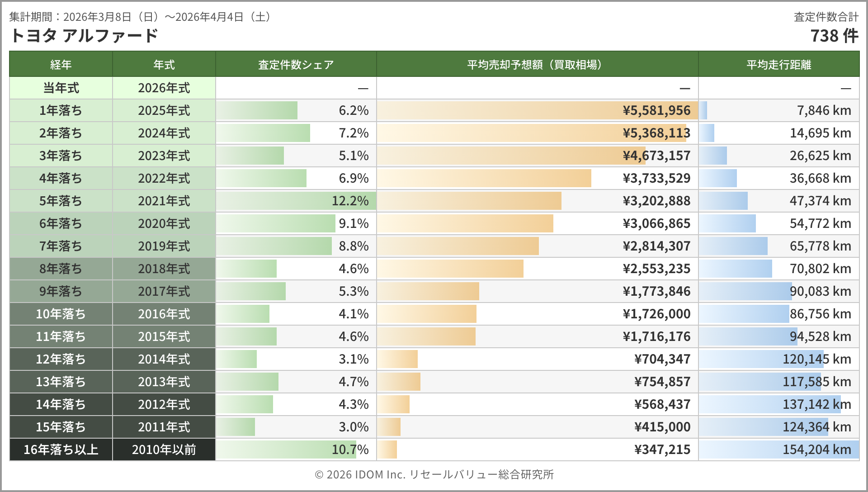The image size is (868, 492).
Task: Click the 10年落ち row label
Action: 61,314
